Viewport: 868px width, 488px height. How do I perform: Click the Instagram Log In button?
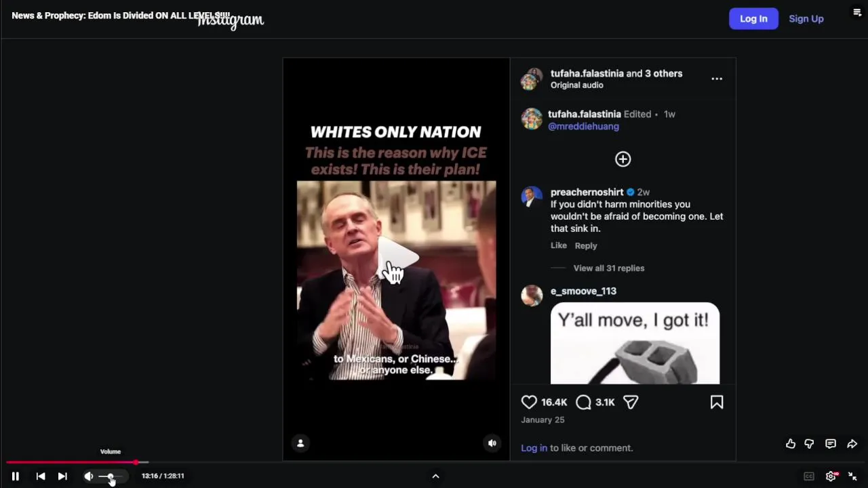tap(753, 19)
